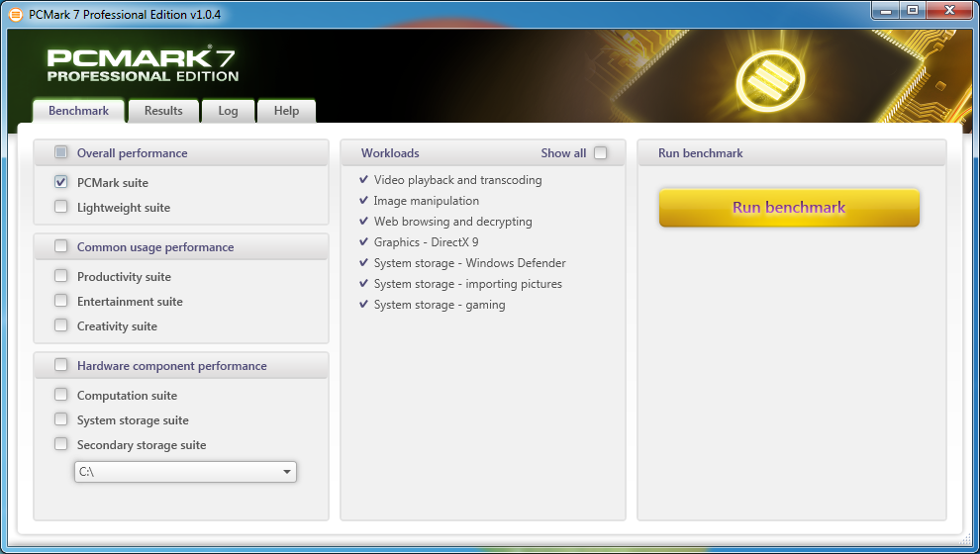Check the Productivity suite option
Image resolution: width=980 pixels, height=554 pixels.
tap(60, 275)
